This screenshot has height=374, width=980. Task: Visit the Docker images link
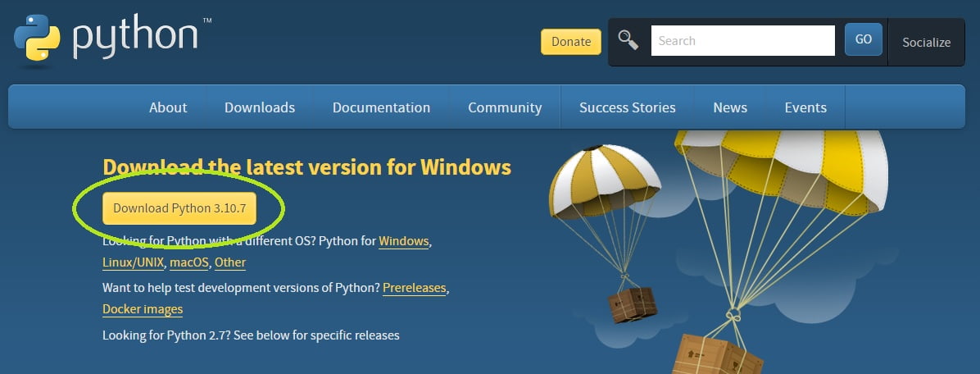143,309
